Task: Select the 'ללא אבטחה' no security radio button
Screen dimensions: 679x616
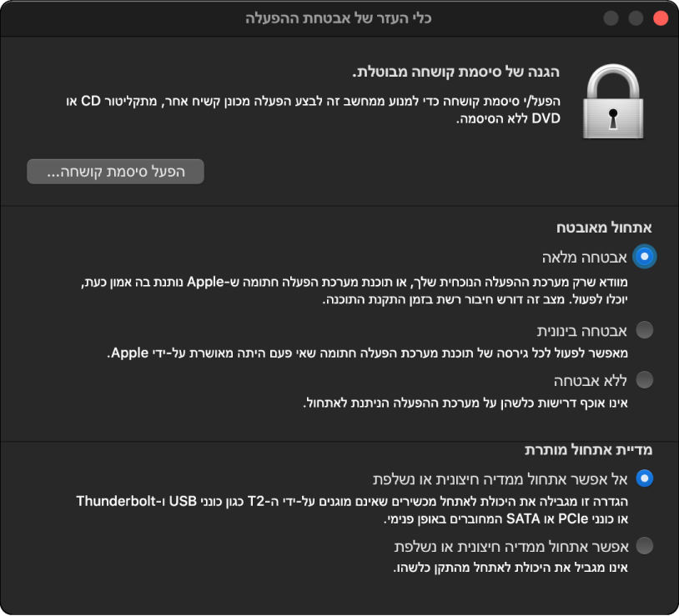Action: click(644, 380)
